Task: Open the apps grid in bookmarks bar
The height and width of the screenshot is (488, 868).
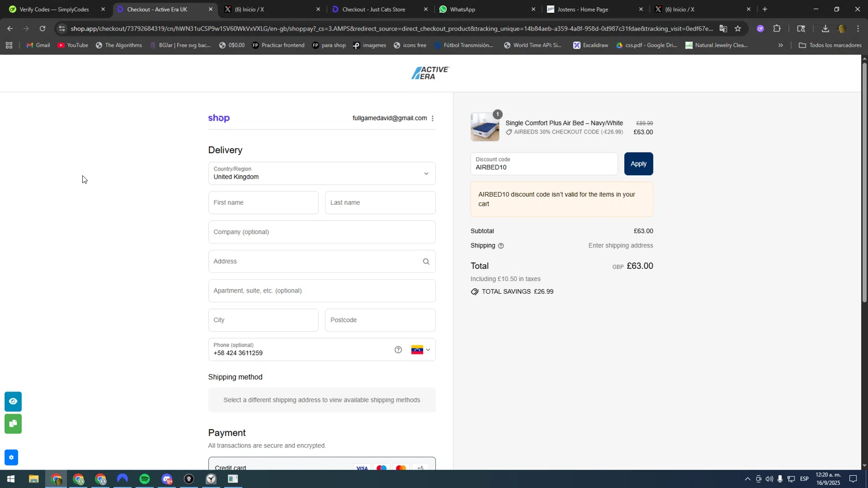Action: 9,45
